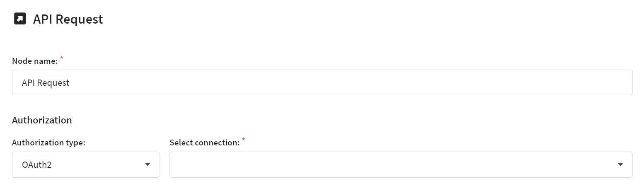Click the "Node name:" label
Screen dimensions: 644x186
click(35, 61)
